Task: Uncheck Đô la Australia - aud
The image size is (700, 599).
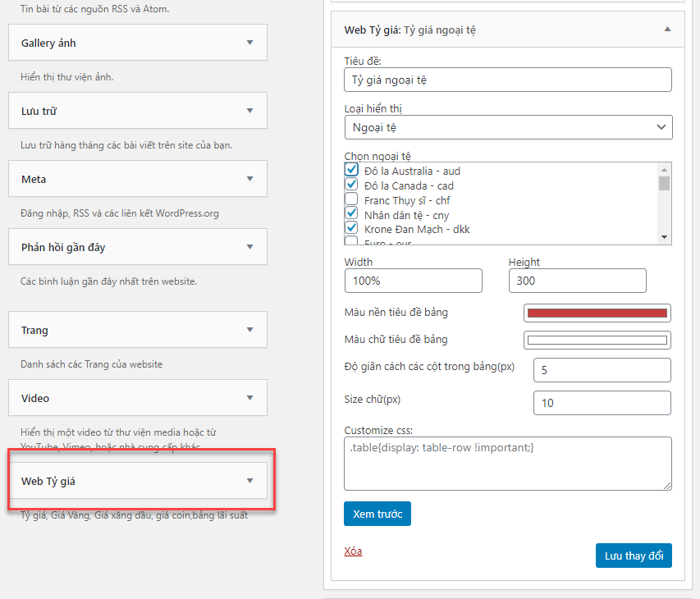Action: [x=352, y=170]
